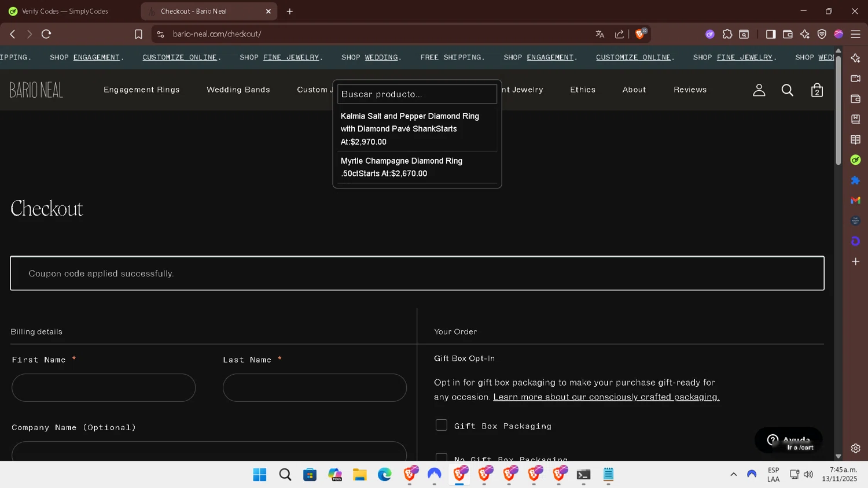Focus the Buscar producto search field
Viewport: 868px width, 488px height.
[x=417, y=94]
